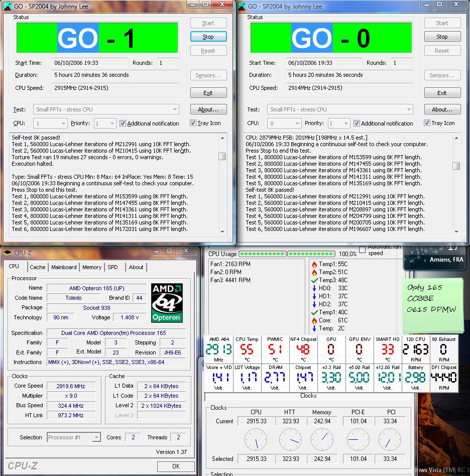Stop the GO - 1 stress test

(208, 37)
